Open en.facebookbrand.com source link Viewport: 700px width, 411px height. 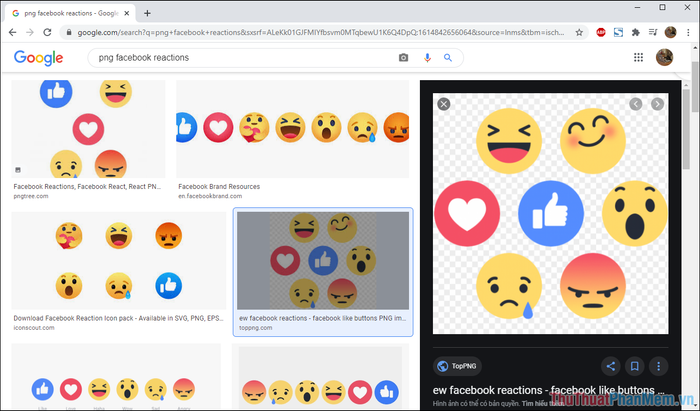(x=210, y=196)
